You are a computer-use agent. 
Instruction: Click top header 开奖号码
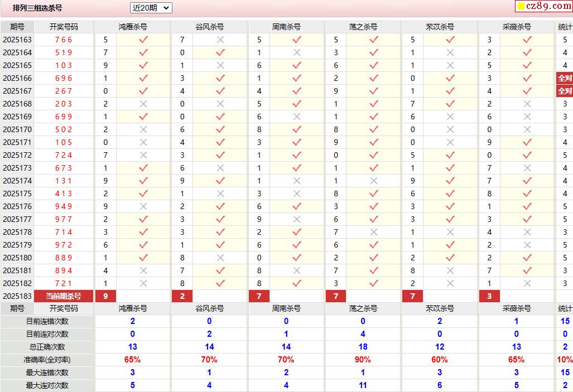coord(64,27)
